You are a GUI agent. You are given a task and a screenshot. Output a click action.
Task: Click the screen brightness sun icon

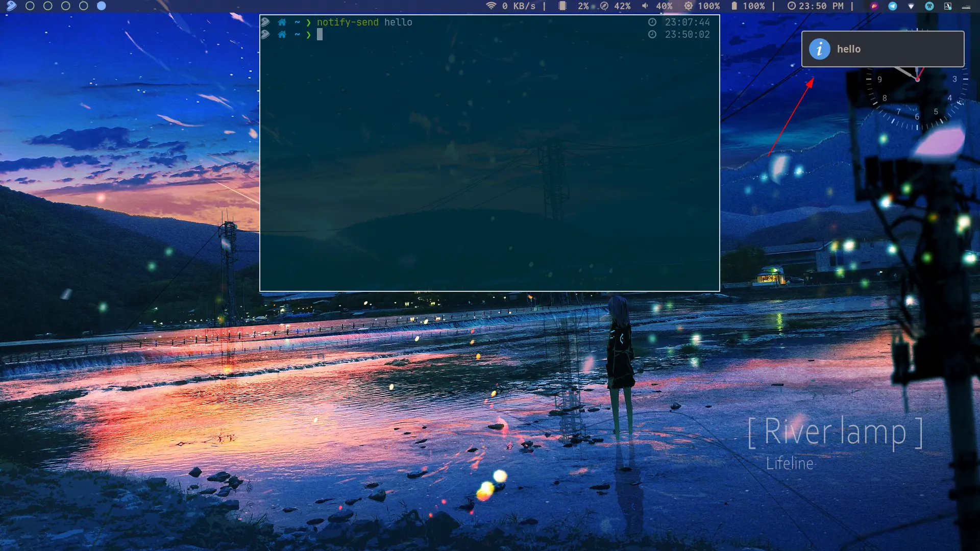(x=689, y=6)
